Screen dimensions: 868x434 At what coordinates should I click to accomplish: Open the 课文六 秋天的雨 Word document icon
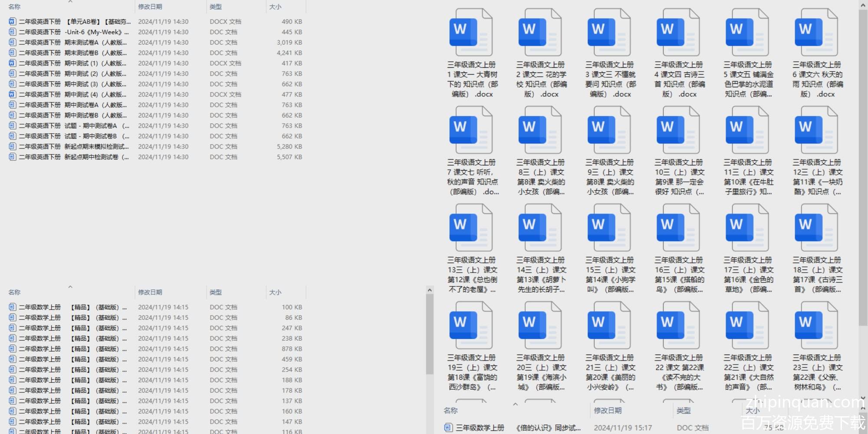(816, 33)
